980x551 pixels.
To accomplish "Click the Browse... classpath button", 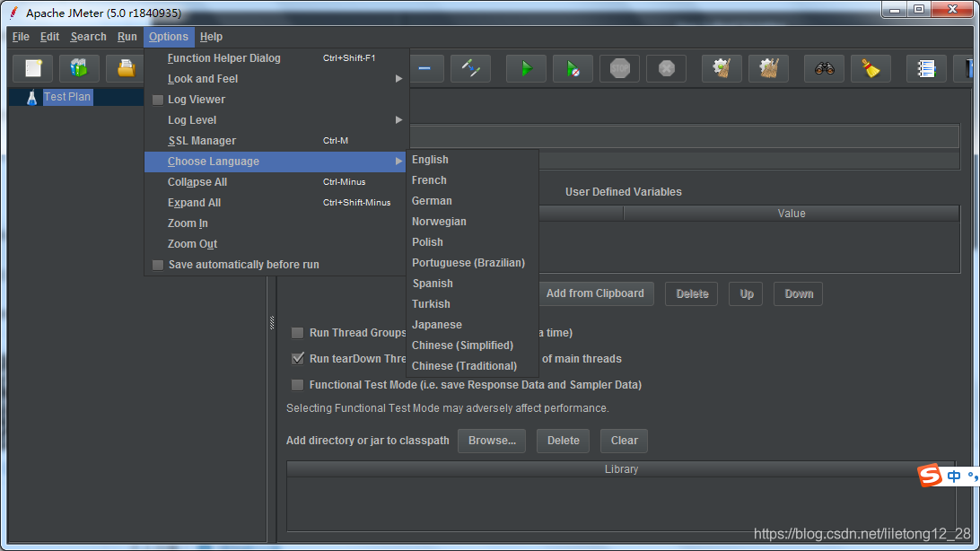I will click(x=492, y=441).
